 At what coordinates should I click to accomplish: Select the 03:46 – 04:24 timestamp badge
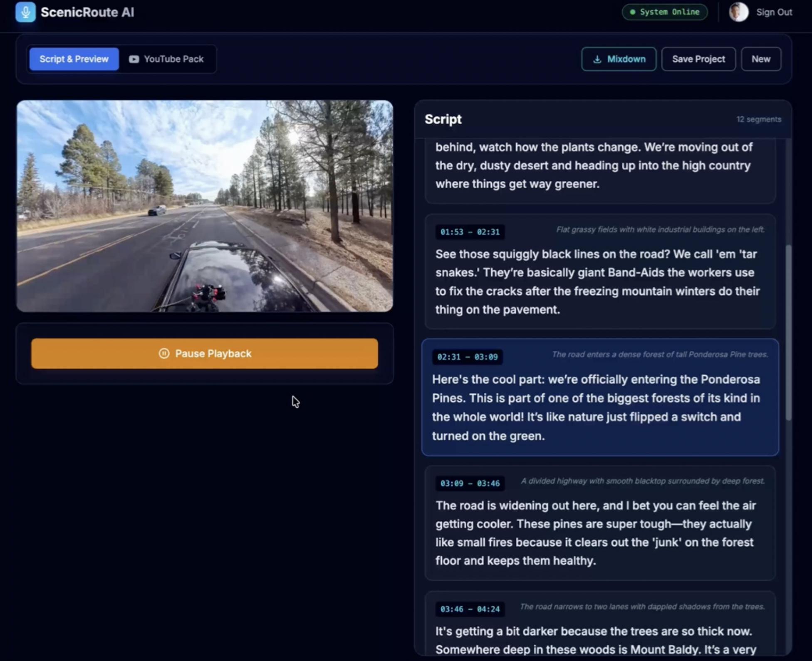pyautogui.click(x=470, y=609)
